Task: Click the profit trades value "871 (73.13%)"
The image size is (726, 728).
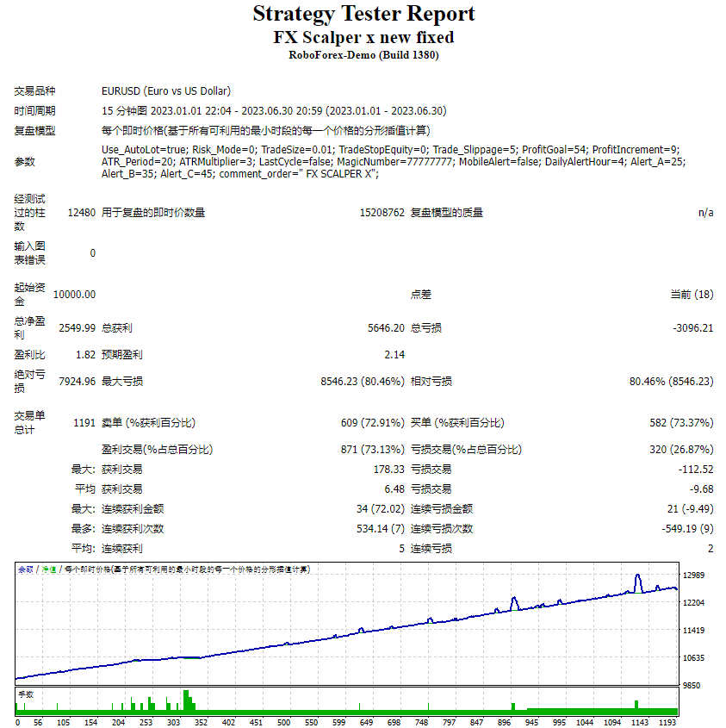Action: [x=373, y=450]
